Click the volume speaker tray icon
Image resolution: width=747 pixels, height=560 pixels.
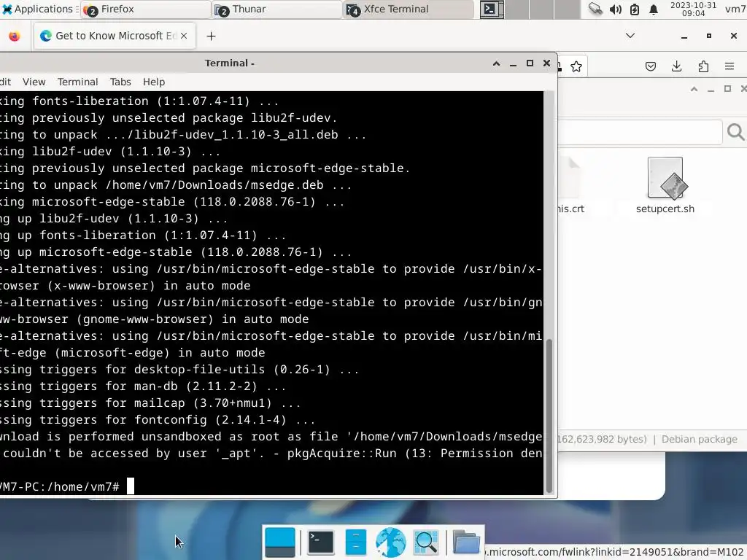(615, 9)
